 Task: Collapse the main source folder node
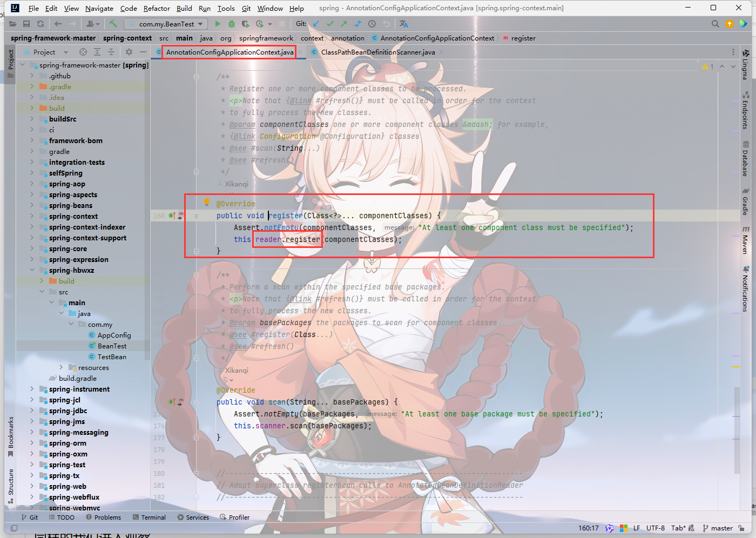(x=51, y=302)
